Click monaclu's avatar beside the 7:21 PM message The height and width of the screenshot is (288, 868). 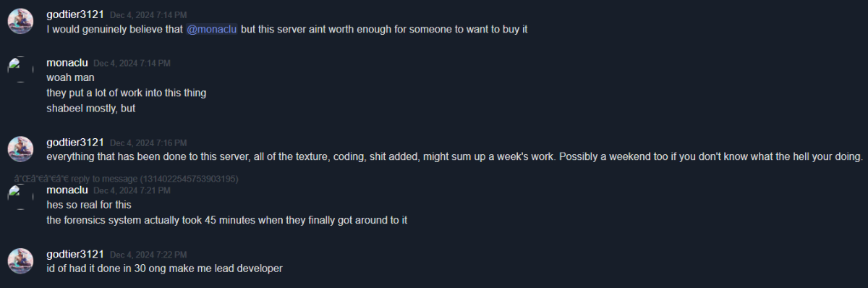click(x=20, y=196)
